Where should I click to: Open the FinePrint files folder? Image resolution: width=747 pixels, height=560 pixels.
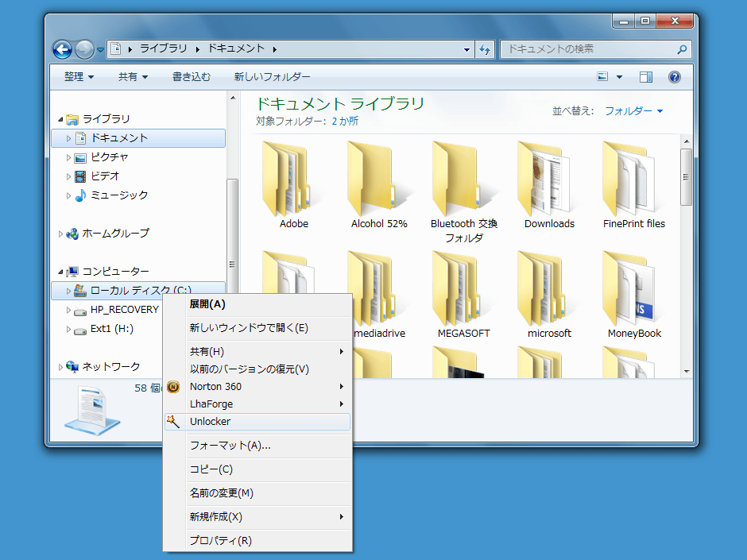click(x=633, y=180)
